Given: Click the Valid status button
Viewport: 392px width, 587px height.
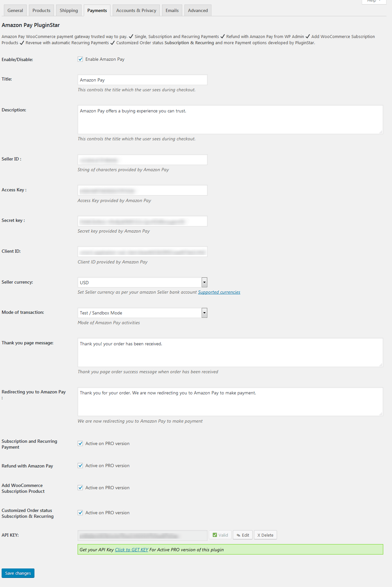Looking at the screenshot, I should pos(220,535).
